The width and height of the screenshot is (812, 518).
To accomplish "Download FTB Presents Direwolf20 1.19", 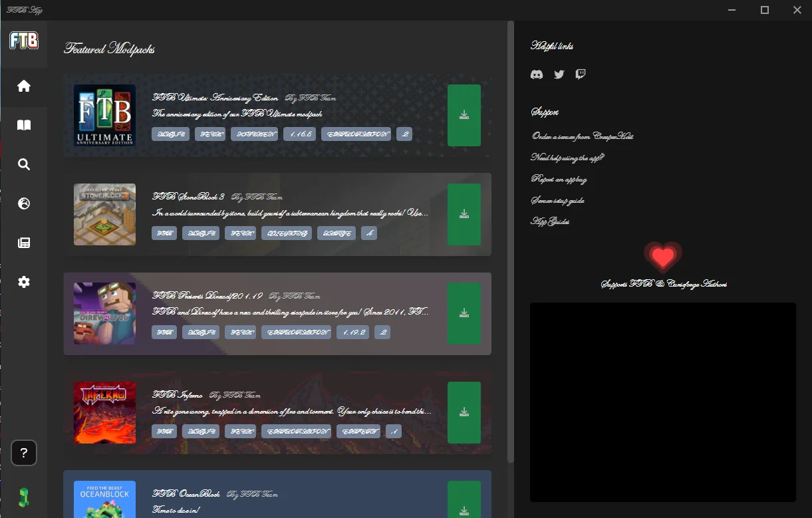I will [x=464, y=313].
